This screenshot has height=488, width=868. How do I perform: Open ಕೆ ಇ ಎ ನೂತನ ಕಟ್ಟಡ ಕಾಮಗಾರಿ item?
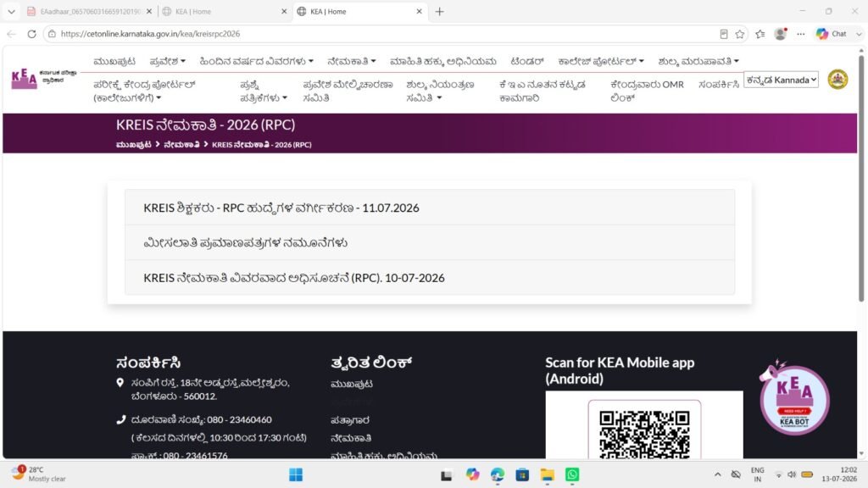tap(542, 91)
